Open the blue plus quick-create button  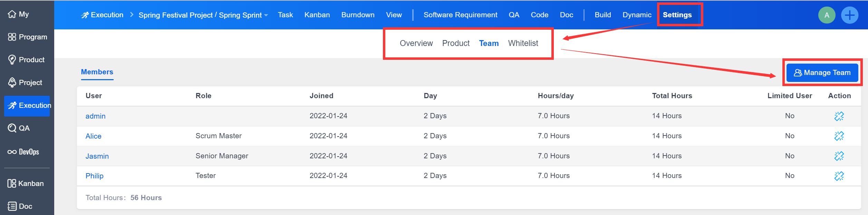coord(849,15)
